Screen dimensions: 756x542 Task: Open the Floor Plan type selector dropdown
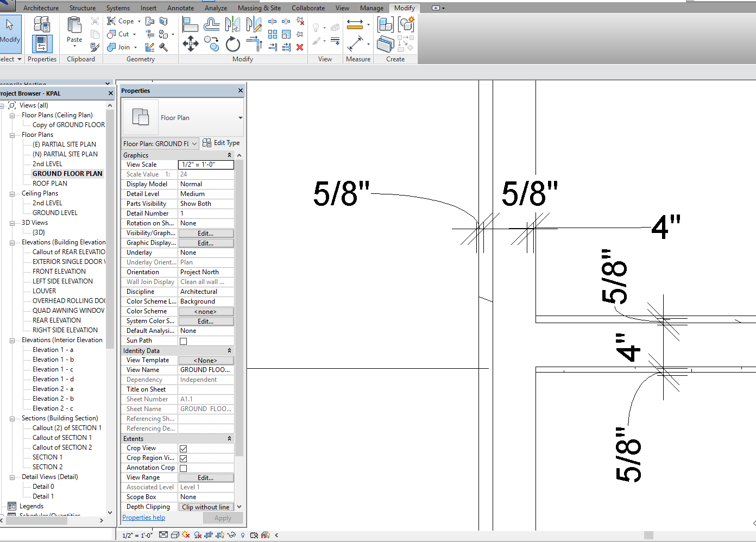tap(240, 118)
